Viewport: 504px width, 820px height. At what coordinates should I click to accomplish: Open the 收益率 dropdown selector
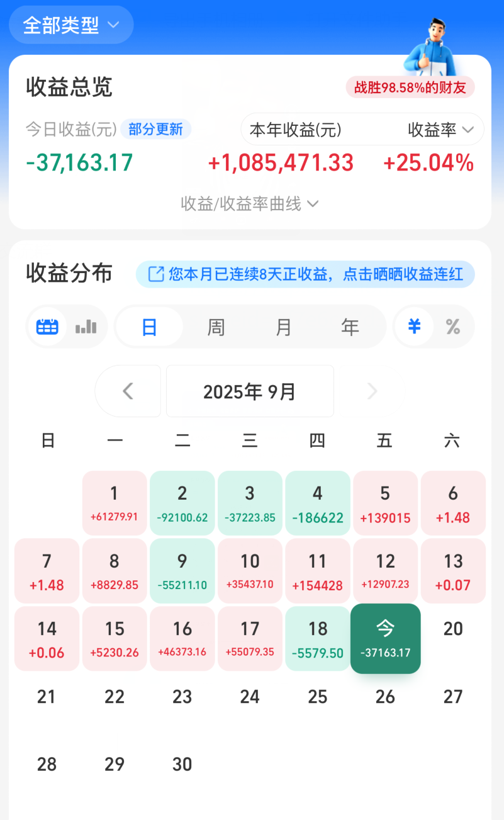click(x=440, y=130)
